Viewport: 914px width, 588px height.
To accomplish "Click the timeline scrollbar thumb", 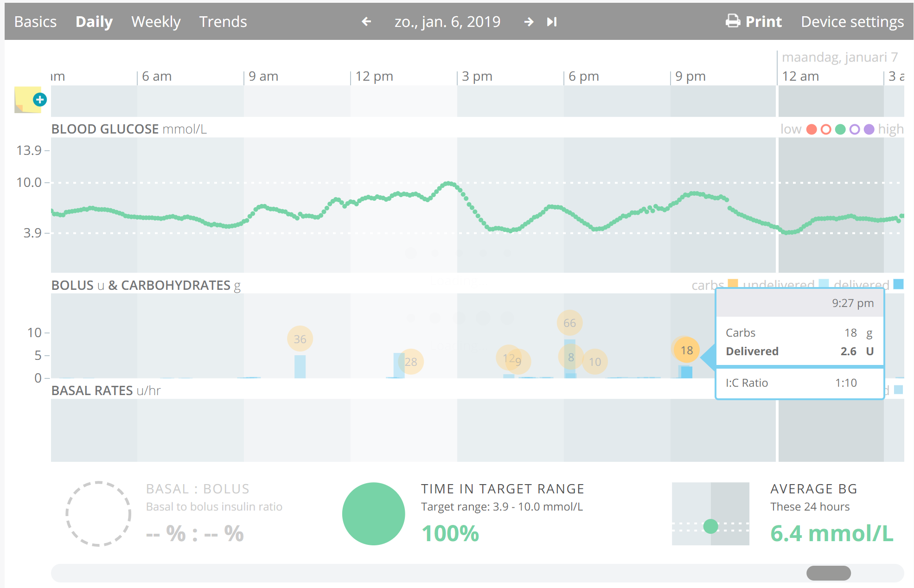I will click(828, 573).
